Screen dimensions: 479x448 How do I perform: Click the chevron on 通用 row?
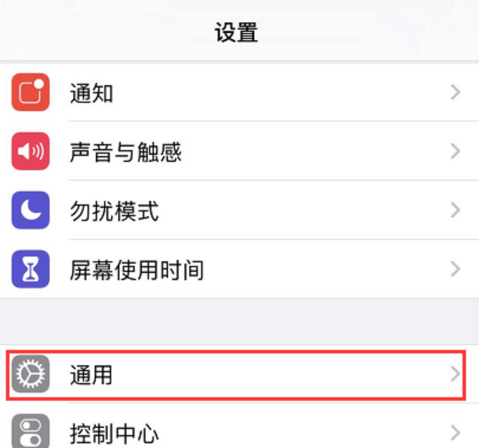[455, 374]
